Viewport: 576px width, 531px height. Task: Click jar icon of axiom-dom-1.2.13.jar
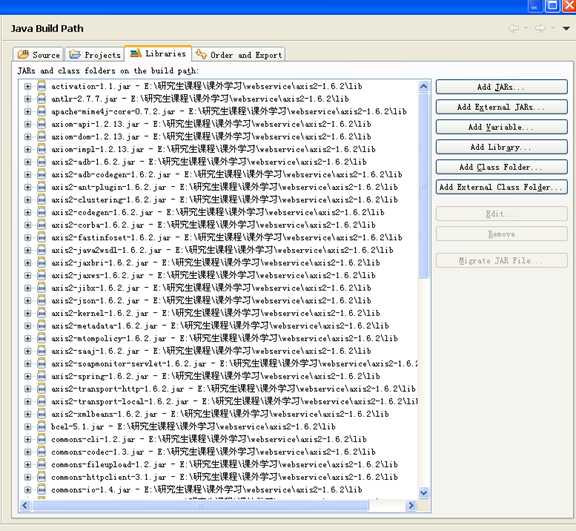pos(42,137)
